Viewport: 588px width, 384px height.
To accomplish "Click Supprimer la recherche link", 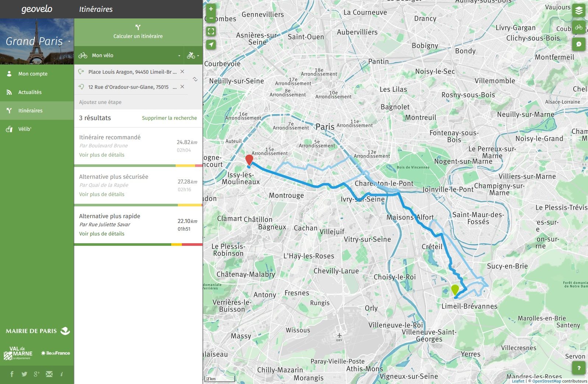I will (x=169, y=118).
